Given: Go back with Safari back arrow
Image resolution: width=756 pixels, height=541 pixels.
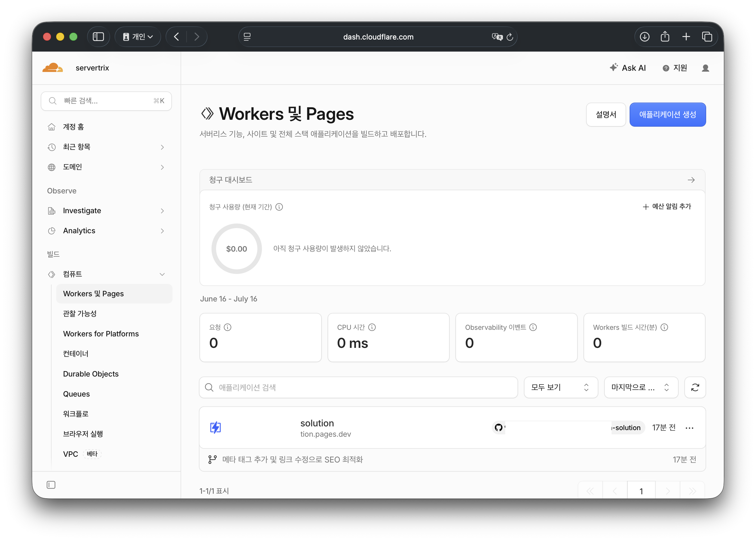Looking at the screenshot, I should [177, 37].
